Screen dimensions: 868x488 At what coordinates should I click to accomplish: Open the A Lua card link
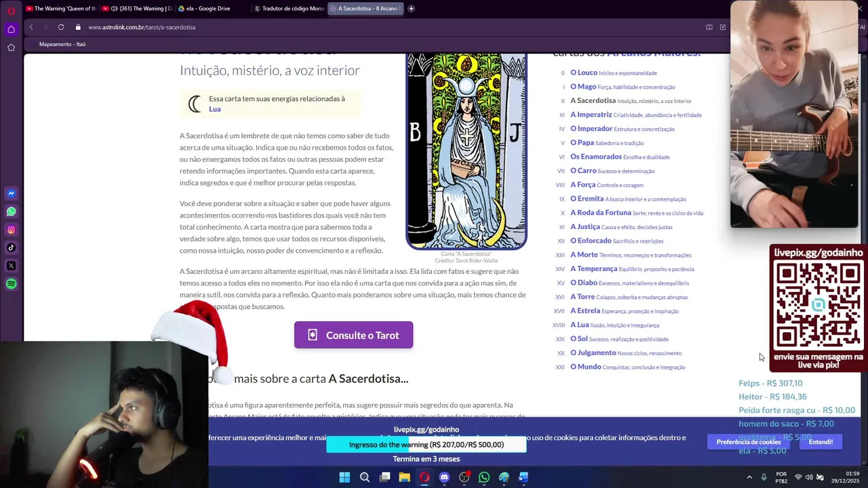pyautogui.click(x=580, y=325)
